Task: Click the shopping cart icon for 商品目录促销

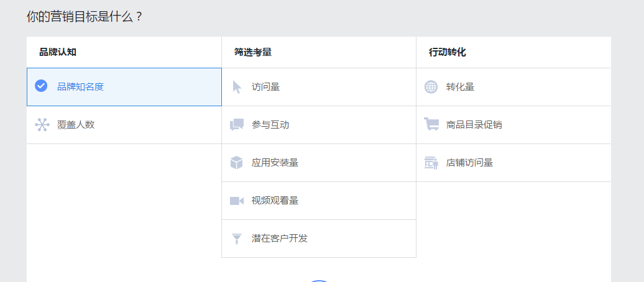Action: point(431,124)
